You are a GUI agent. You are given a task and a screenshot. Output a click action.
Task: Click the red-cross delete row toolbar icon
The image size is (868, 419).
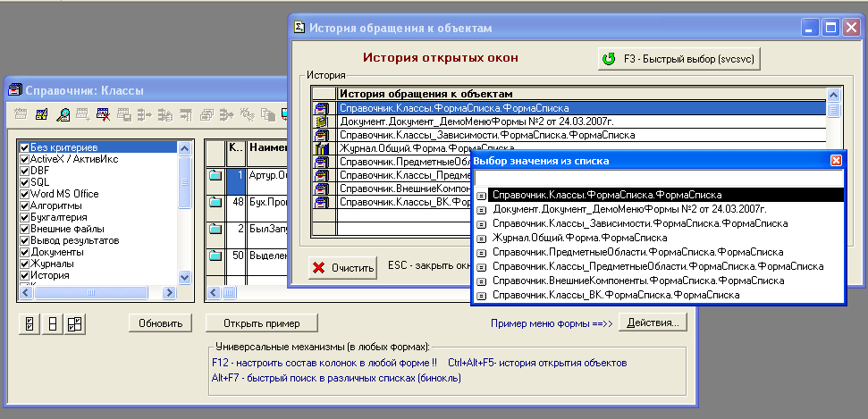[104, 114]
